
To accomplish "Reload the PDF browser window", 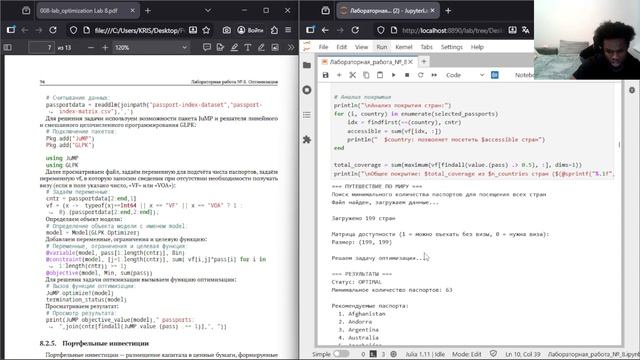I will [53, 30].
